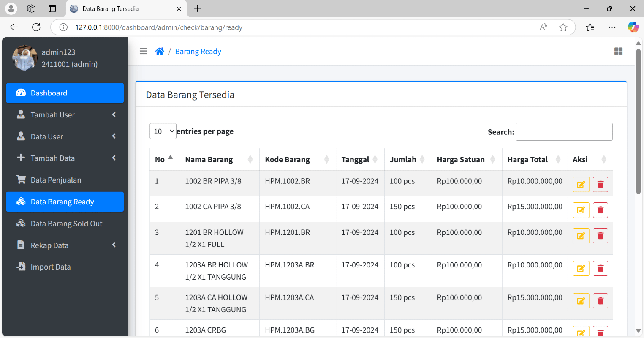Click the Data Barang Tersedia card title
The width and height of the screenshot is (644, 338).
pos(190,95)
